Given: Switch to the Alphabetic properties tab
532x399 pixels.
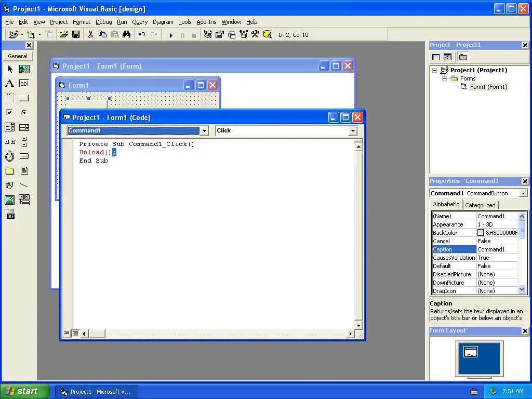Looking at the screenshot, I should point(446,204).
